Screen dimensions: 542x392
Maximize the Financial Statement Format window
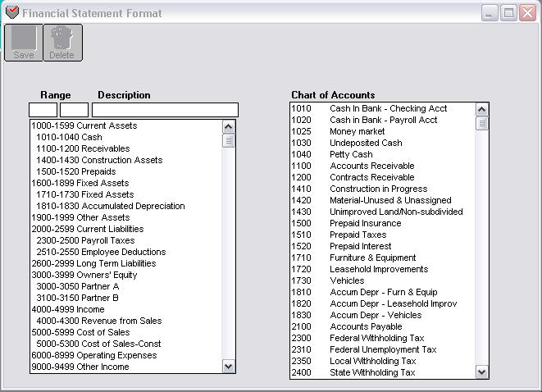click(508, 13)
